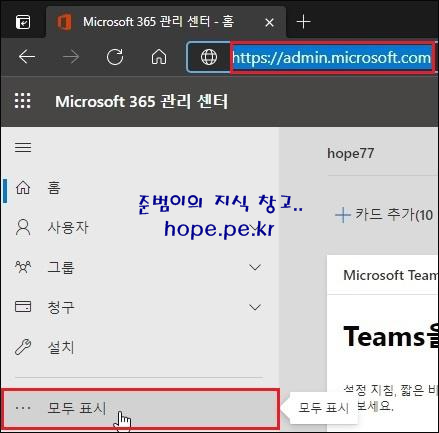Open the app launcher waffle icon

pyautogui.click(x=23, y=101)
